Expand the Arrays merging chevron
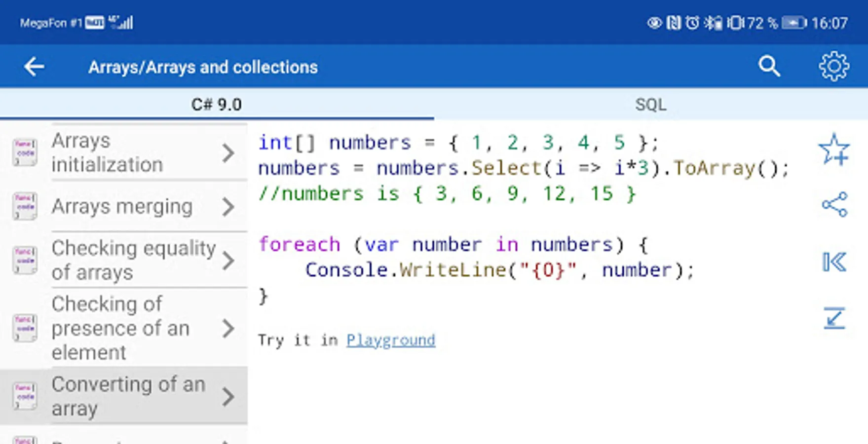Screen dimensions: 868x444 coord(228,207)
